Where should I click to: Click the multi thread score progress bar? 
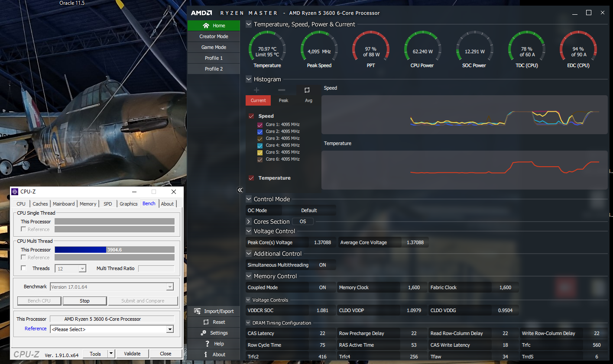(x=114, y=250)
